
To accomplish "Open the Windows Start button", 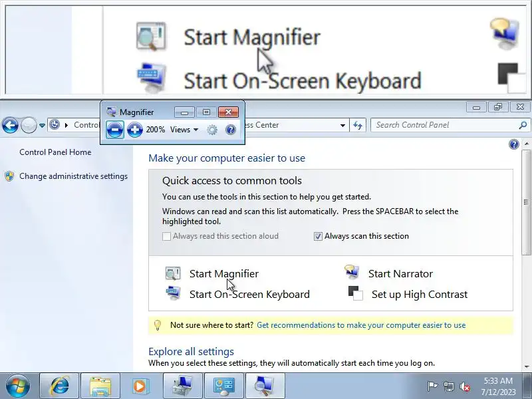I will pos(18,386).
